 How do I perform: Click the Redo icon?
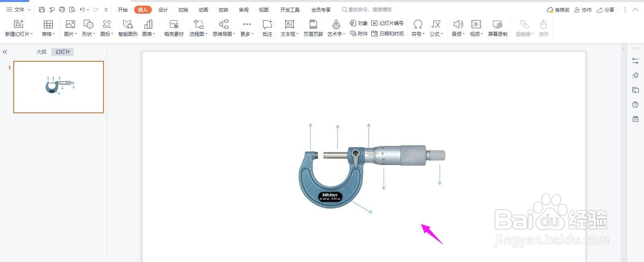click(x=96, y=10)
